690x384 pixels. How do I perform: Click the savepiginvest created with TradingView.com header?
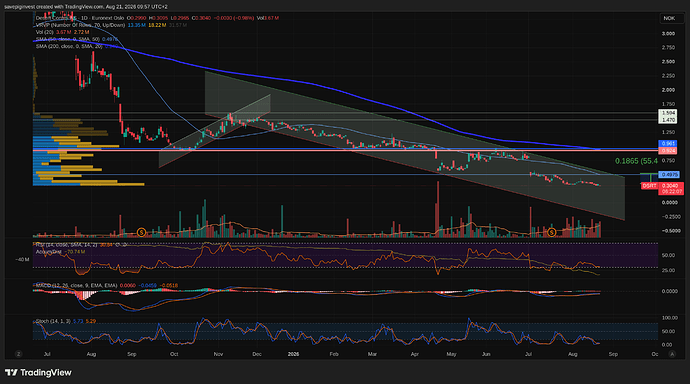[85, 7]
